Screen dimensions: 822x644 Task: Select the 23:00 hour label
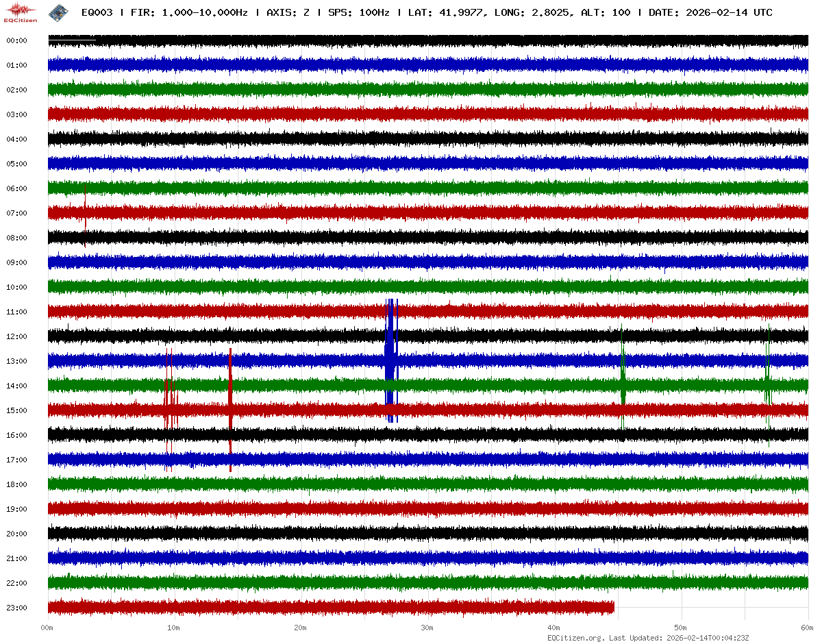click(16, 608)
